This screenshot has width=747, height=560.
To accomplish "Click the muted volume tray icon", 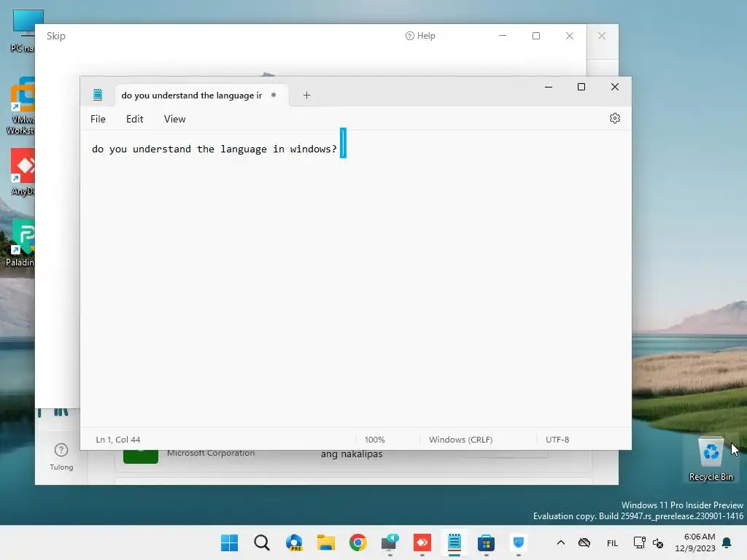I will [658, 542].
